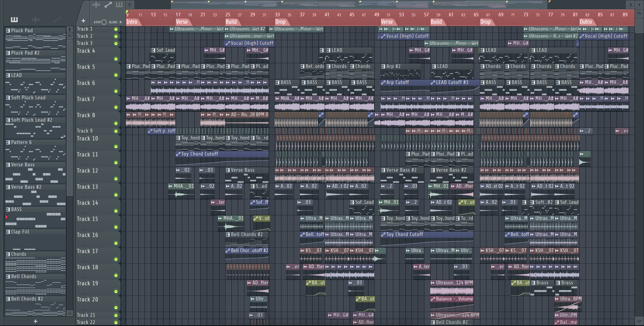Image resolution: width=644 pixels, height=326 pixels.
Task: Click the right arrow of the top scrollbar
Action: [631, 4]
